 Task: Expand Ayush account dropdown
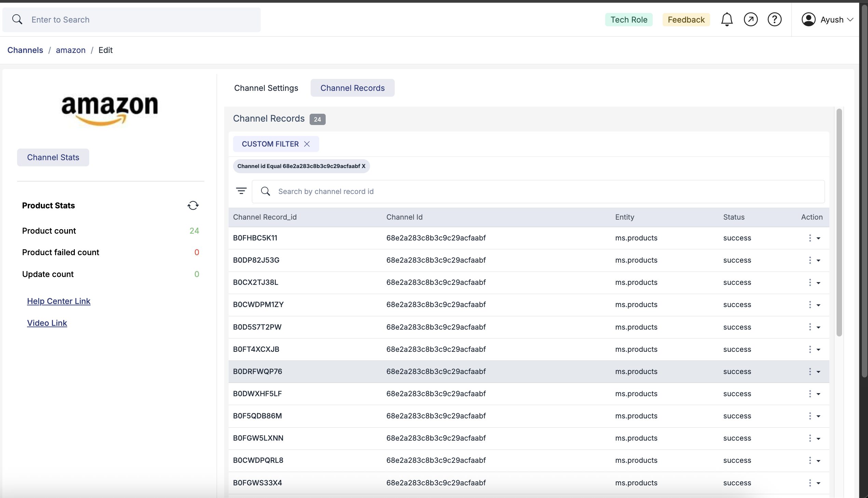tap(850, 20)
